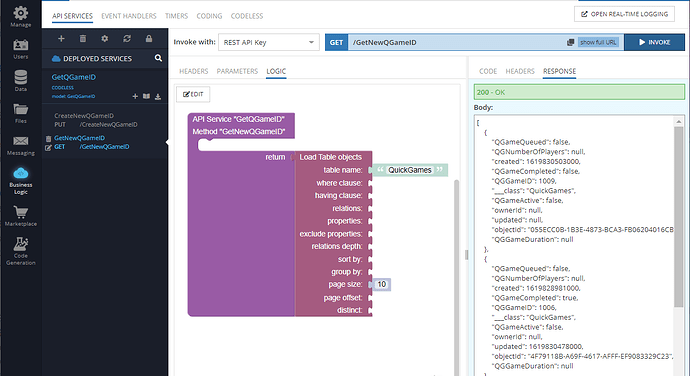
Task: Select the GetQGameID service name
Action: [74, 77]
